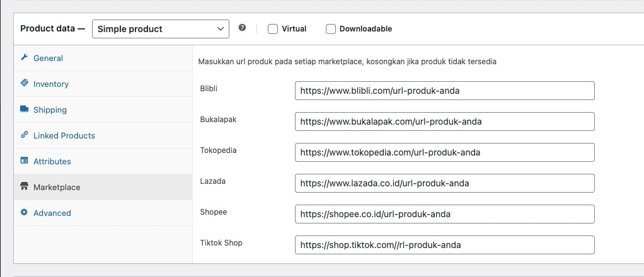644x277 pixels.
Task: Click the Attributes list icon
Action: [x=24, y=161]
